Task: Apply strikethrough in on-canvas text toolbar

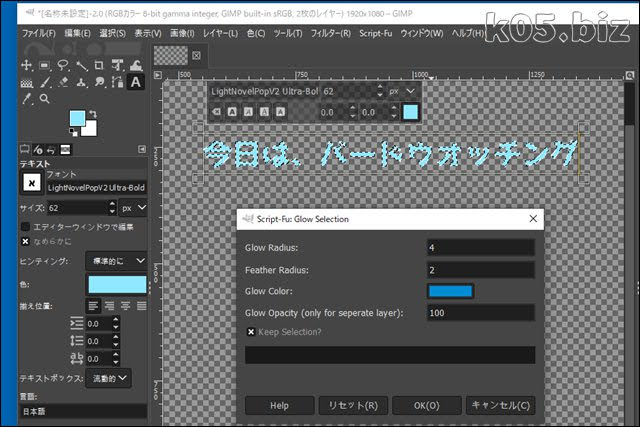Action: click(x=280, y=111)
